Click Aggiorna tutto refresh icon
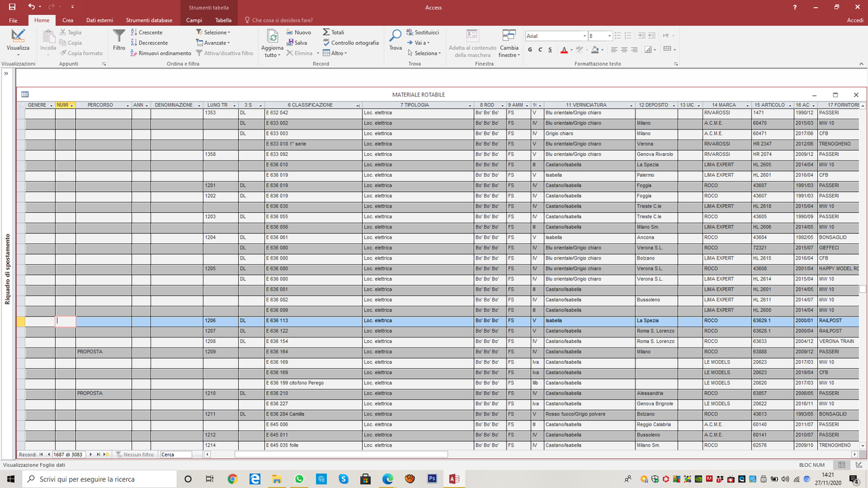868x488 pixels. click(273, 39)
